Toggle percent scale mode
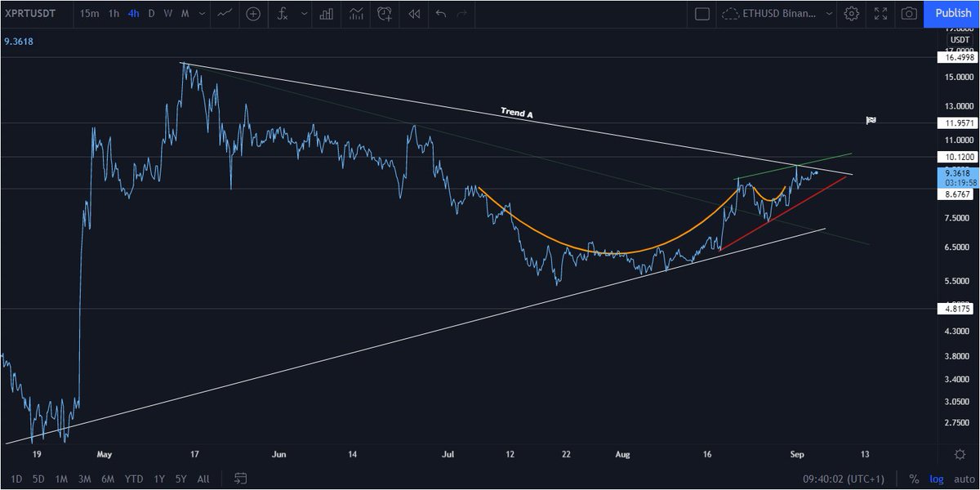 (x=913, y=479)
